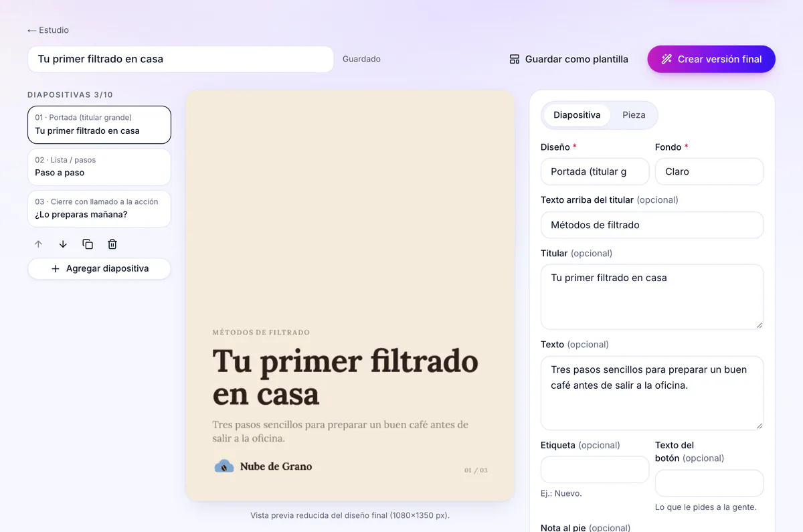Move the slide down with the arrow icon

coord(63,244)
